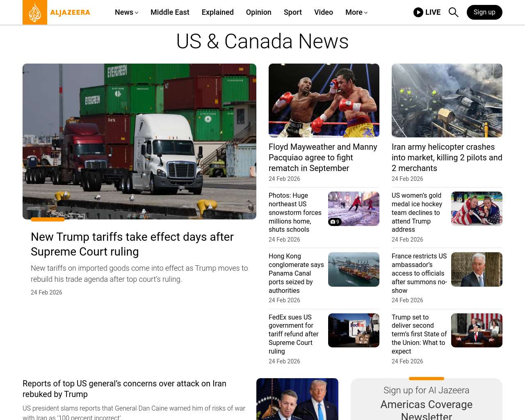Image resolution: width=525 pixels, height=420 pixels.
Task: Click the LIVE play icon
Action: 418,12
